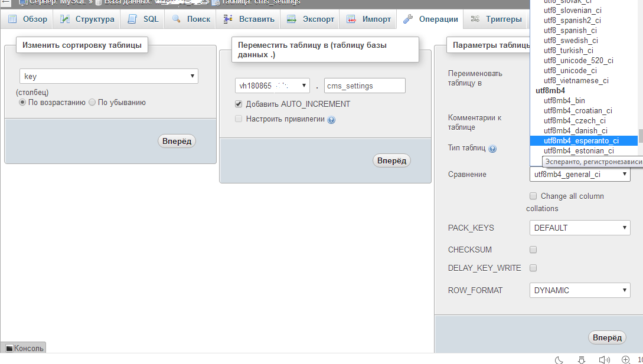Click the Поиск magnifier icon
Screen dimensions: 643x364
(177, 18)
